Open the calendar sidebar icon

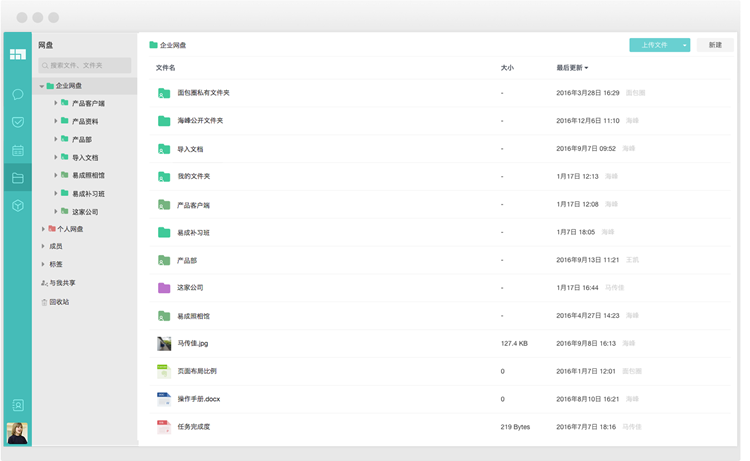coord(18,151)
